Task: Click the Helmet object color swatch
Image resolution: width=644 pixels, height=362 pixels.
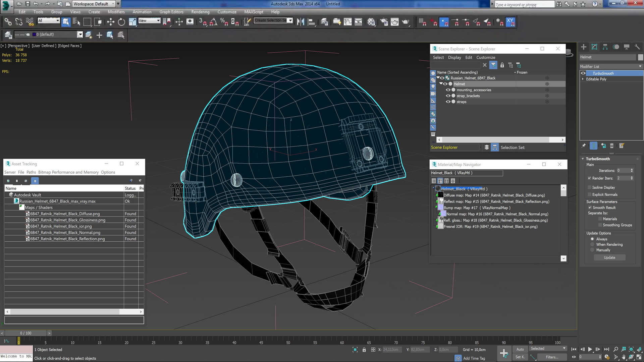Action: point(640,57)
